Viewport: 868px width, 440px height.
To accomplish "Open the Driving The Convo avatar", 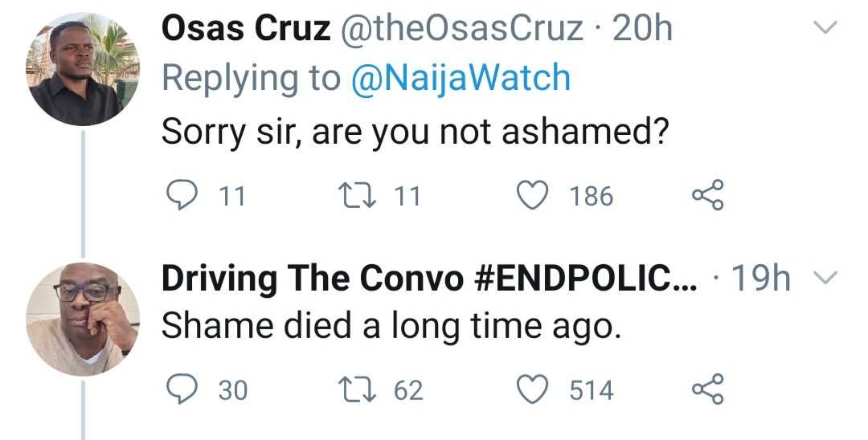I will (x=84, y=318).
